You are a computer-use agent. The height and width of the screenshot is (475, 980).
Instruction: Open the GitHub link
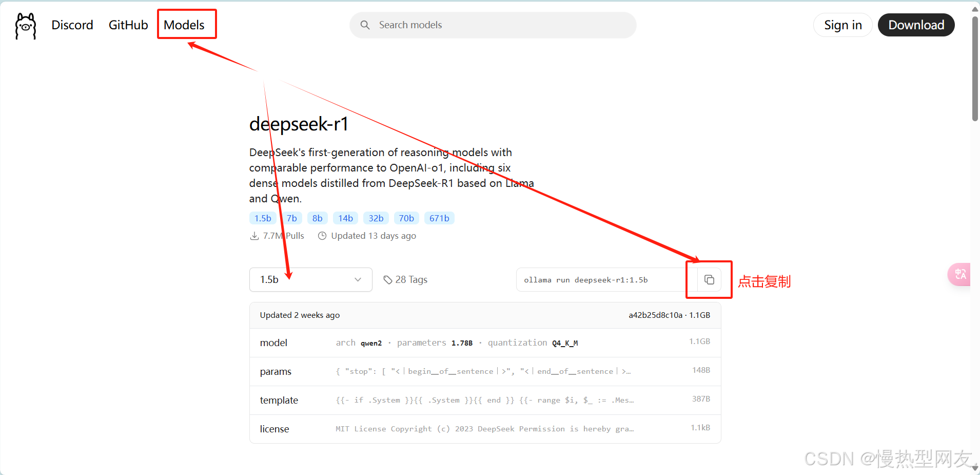click(128, 25)
